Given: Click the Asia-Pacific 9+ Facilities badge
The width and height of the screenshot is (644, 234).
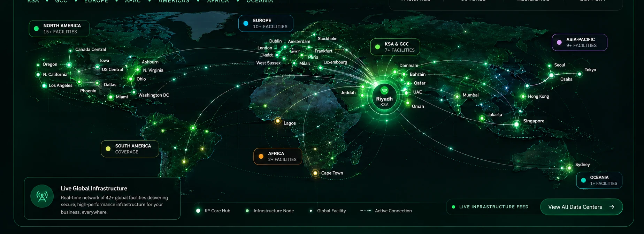Looking at the screenshot, I should click(580, 42).
